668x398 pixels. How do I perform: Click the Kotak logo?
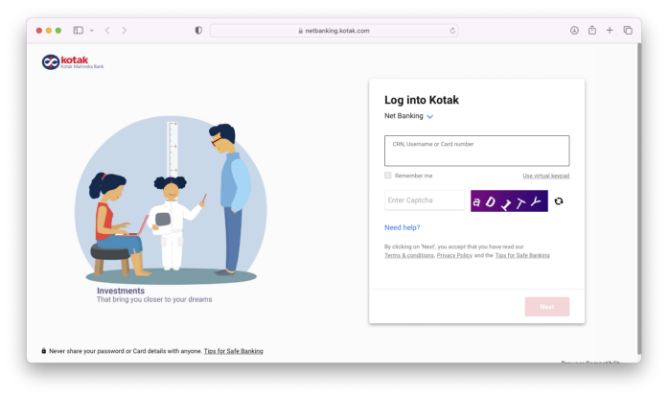[x=72, y=62]
